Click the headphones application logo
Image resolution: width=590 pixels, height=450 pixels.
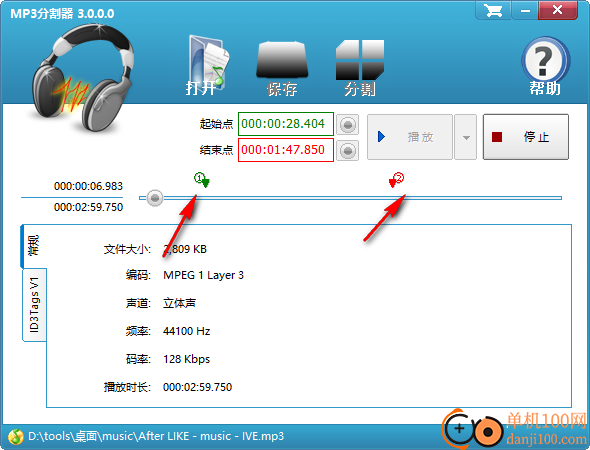pos(83,77)
